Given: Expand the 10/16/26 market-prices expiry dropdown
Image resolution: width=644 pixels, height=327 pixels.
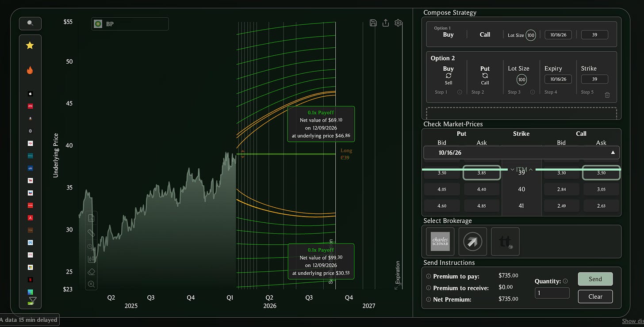Looking at the screenshot, I should 521,152.
